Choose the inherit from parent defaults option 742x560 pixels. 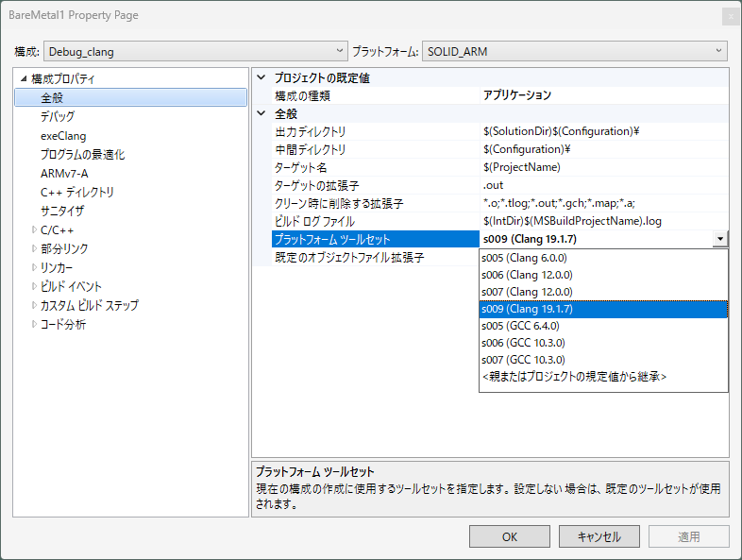pos(574,377)
